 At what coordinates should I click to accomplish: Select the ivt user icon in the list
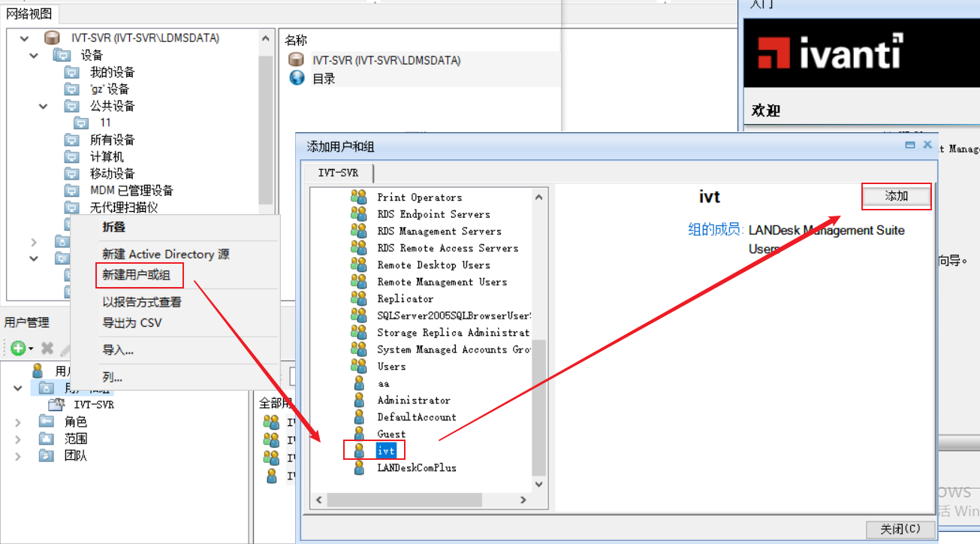click(x=359, y=451)
